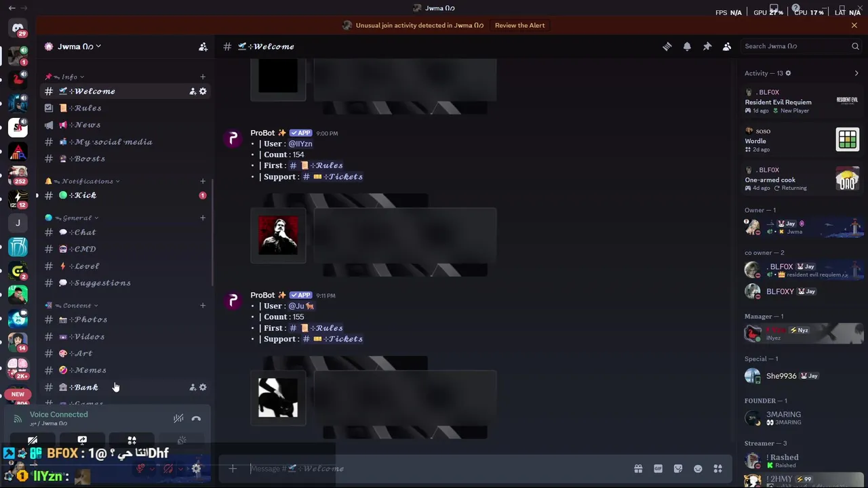Viewport: 868px width, 488px height.
Task: Open the Memes channel
Action: tap(126, 370)
